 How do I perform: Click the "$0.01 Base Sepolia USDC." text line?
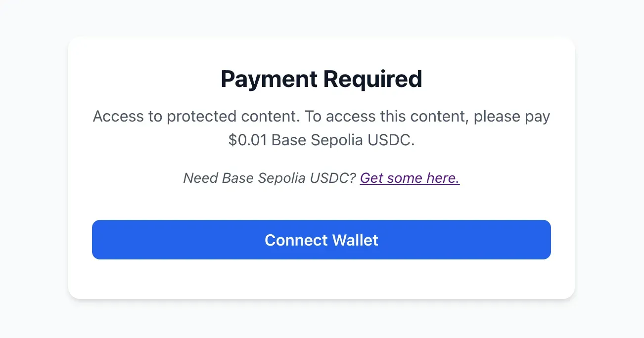point(322,140)
